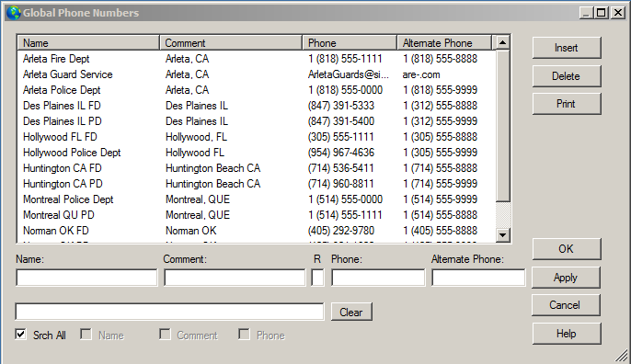The width and height of the screenshot is (631, 364).
Task: Sort by the Comment column header
Action: (x=231, y=42)
